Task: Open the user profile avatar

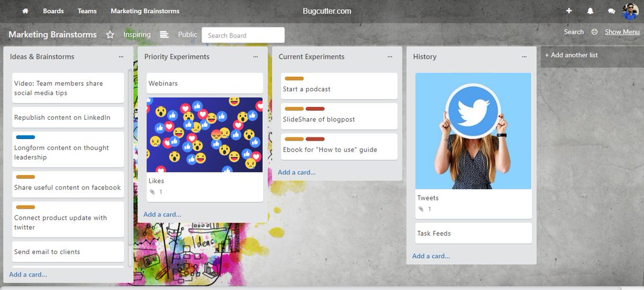Action: [630, 11]
